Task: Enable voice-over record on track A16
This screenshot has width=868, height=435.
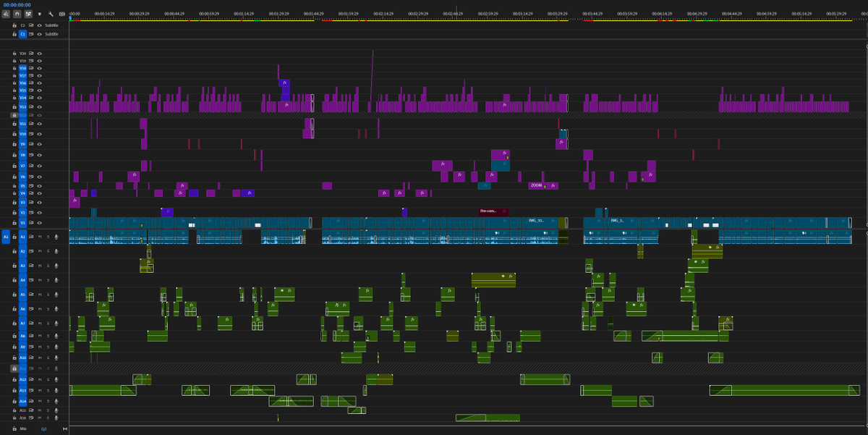Action: (x=56, y=418)
